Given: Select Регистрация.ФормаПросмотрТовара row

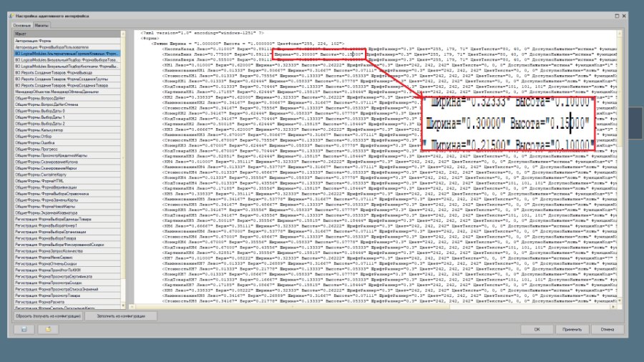Looking at the screenshot, I should pyautogui.click(x=67, y=295).
